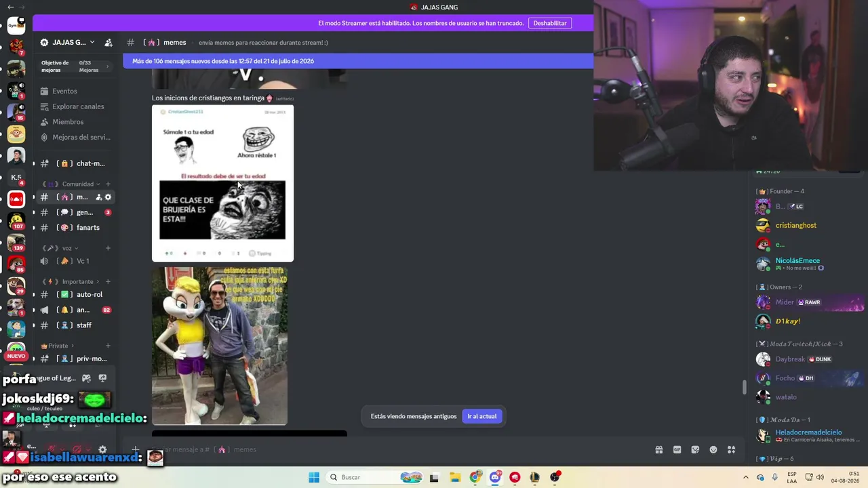Viewport: 868px width, 488px height.
Task: Add a channel to voz category
Action: point(108,248)
